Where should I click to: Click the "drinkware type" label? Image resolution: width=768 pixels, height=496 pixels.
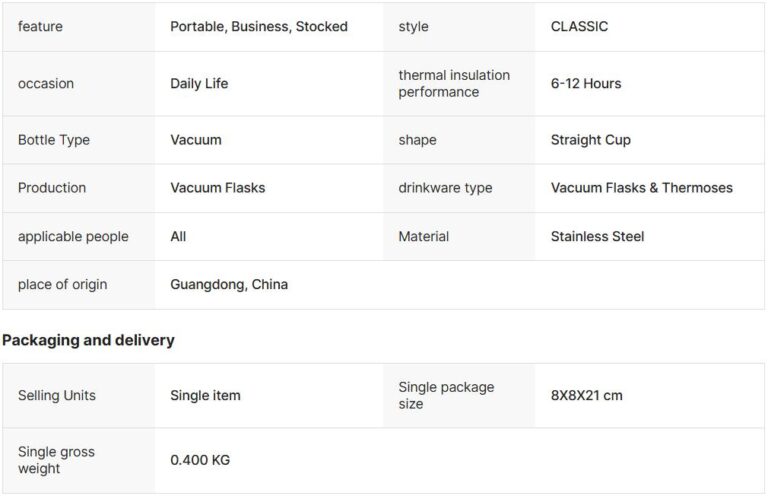tap(445, 188)
